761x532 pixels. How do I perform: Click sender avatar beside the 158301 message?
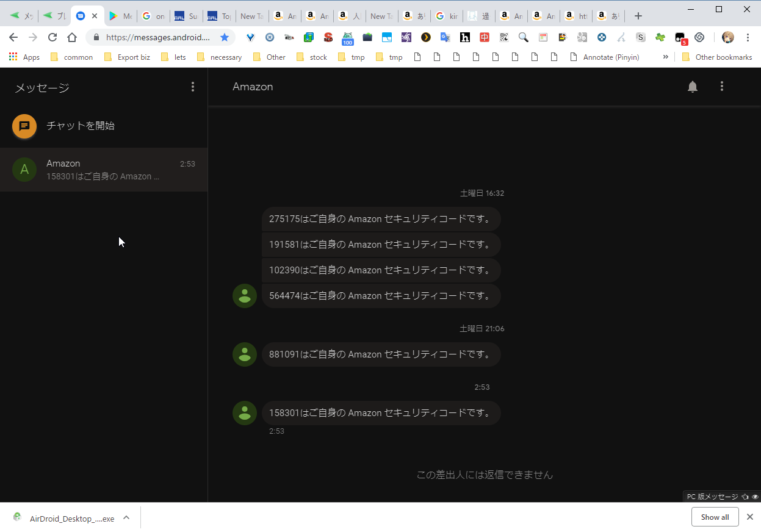coord(245,413)
